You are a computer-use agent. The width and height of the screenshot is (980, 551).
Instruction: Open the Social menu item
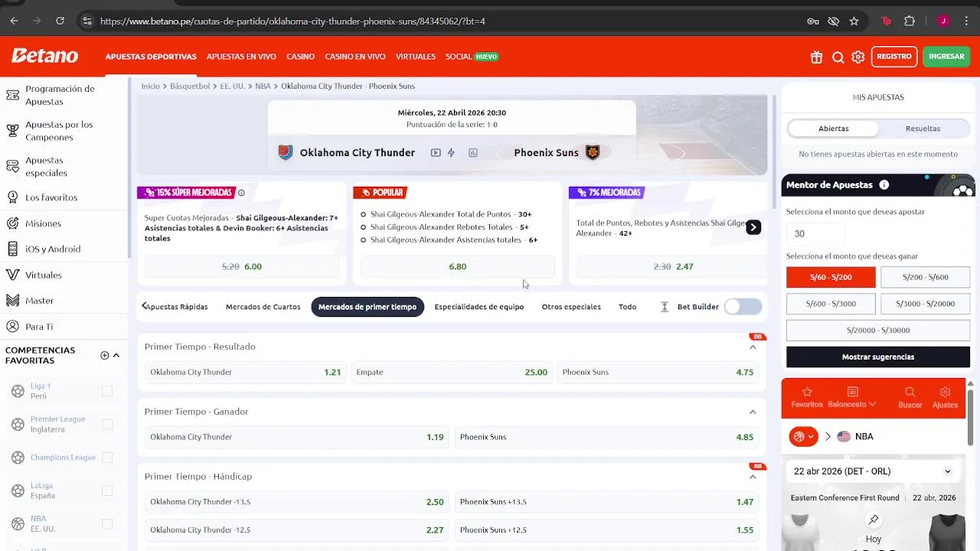459,57
